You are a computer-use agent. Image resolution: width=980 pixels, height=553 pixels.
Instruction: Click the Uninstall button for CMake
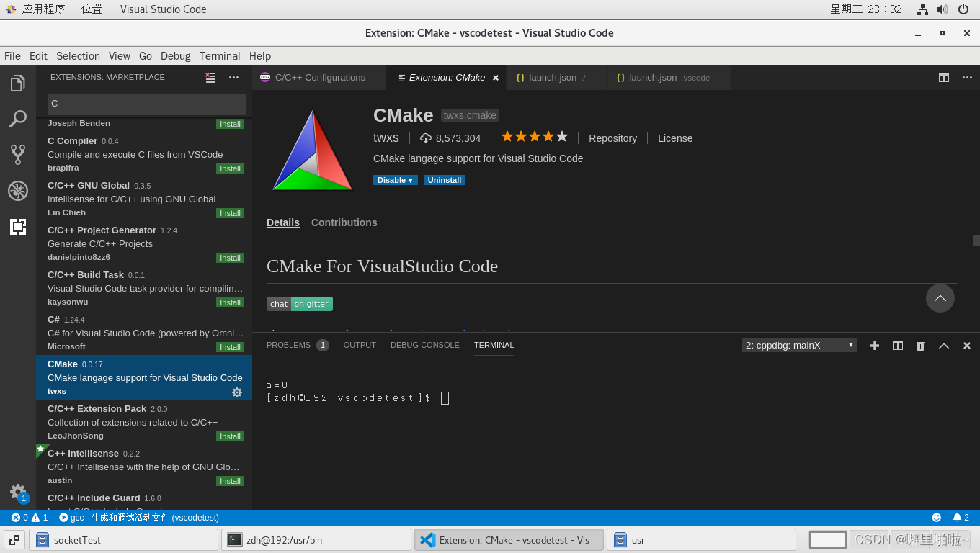(x=445, y=180)
